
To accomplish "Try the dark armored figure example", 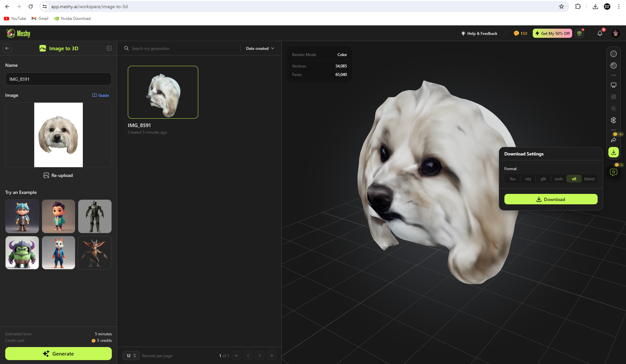I will (95, 216).
